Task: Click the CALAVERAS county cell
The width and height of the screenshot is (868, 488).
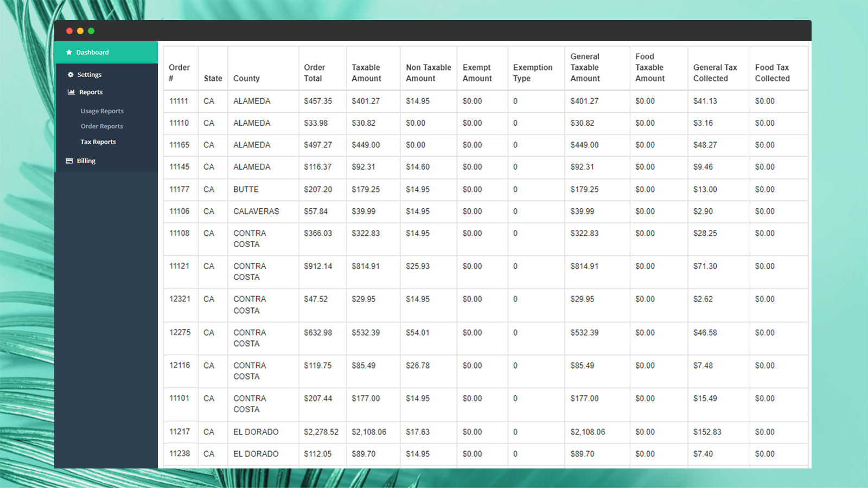Action: pos(256,211)
